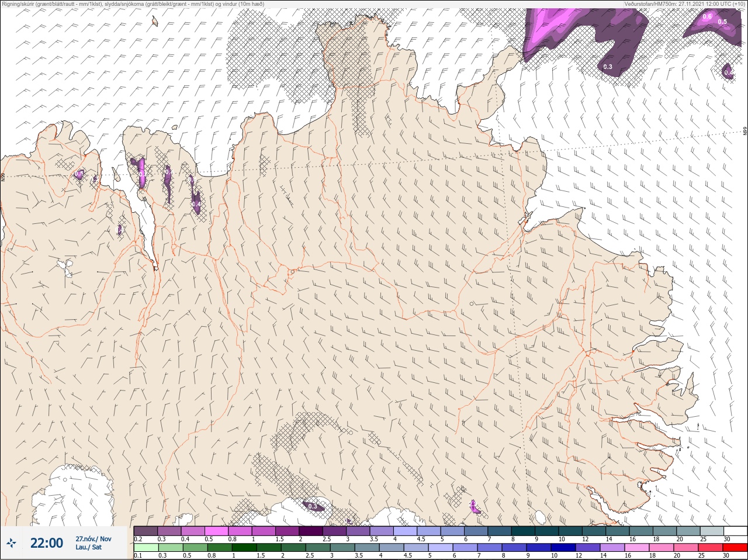This screenshot has width=748, height=560.
Task: Click the 0.3 label in the northern purple snow area
Action: pyautogui.click(x=608, y=67)
